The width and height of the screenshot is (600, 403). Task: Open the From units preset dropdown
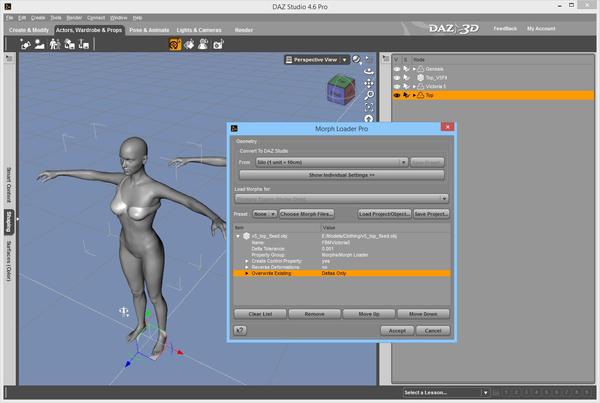pos(331,163)
